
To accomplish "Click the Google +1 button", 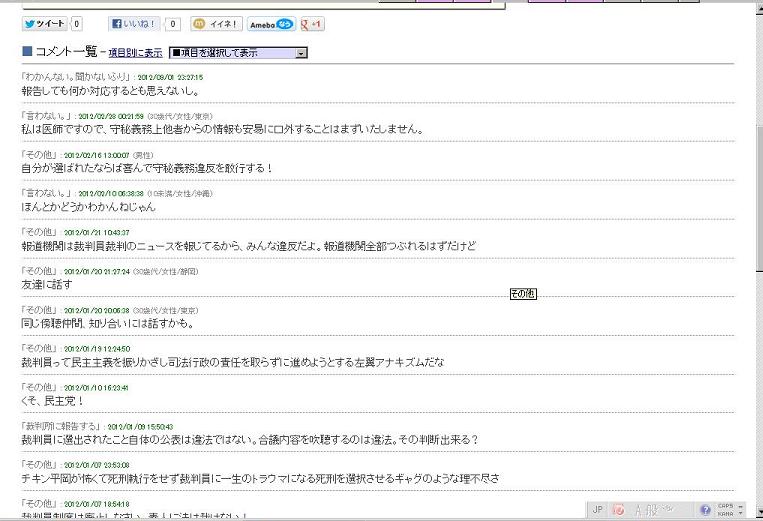I will tap(312, 24).
